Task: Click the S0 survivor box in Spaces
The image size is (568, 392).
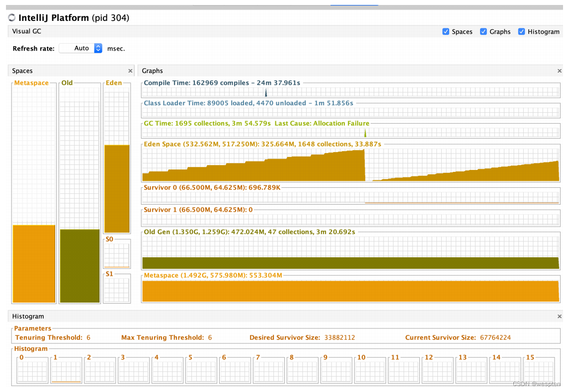Action: tap(117, 255)
